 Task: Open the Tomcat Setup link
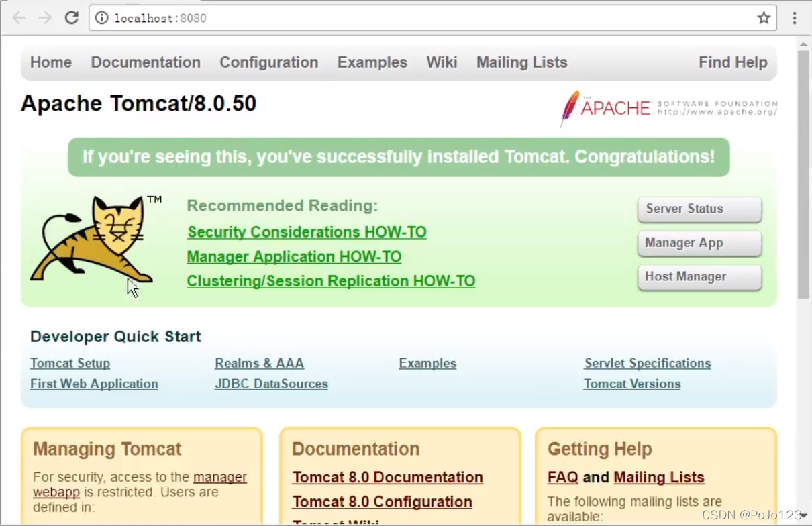click(x=70, y=363)
